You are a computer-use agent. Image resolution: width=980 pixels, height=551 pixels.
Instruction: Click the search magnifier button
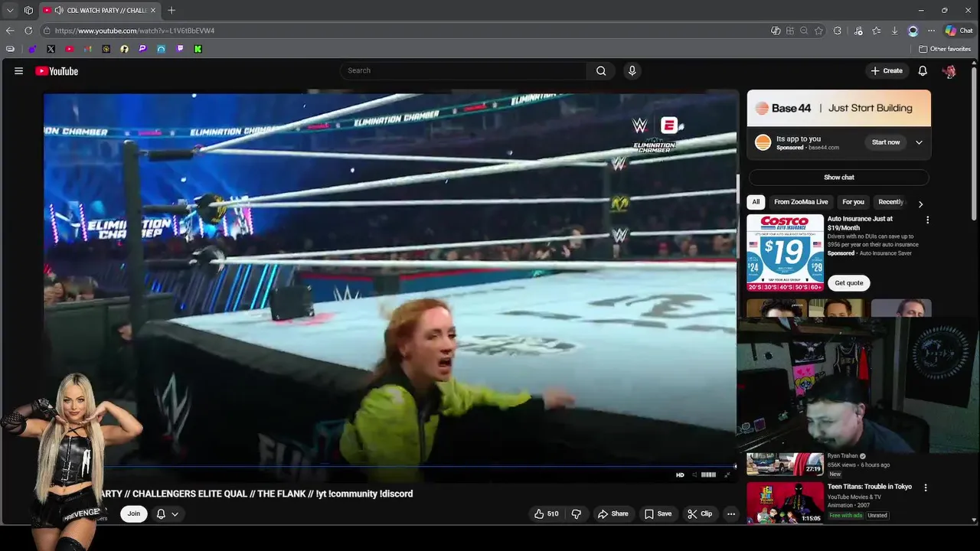601,70
